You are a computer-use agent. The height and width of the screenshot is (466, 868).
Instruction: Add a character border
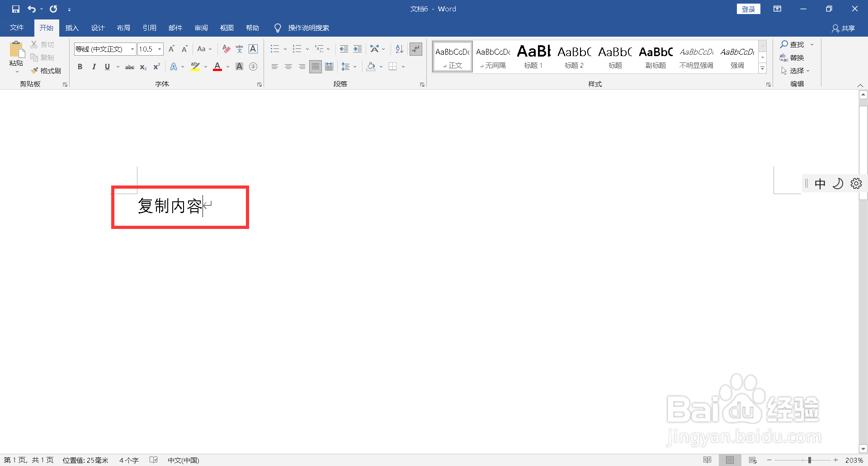click(253, 49)
